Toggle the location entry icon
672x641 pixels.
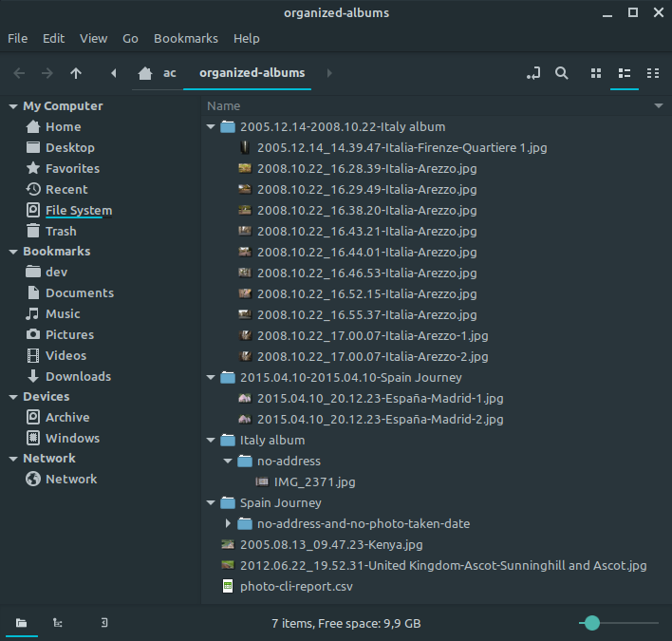click(533, 73)
